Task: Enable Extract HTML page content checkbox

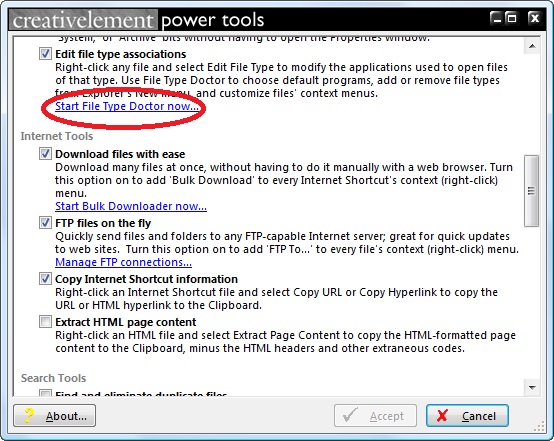Action: pyautogui.click(x=45, y=322)
